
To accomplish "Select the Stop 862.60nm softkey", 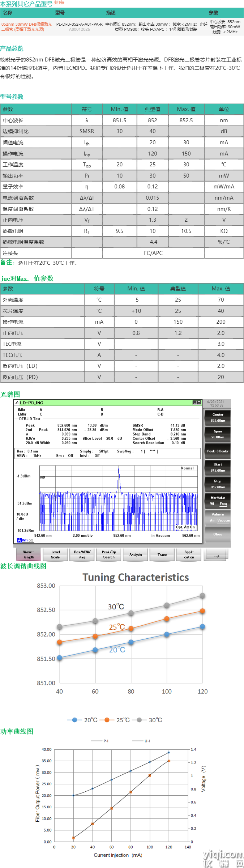I will (x=218, y=484).
